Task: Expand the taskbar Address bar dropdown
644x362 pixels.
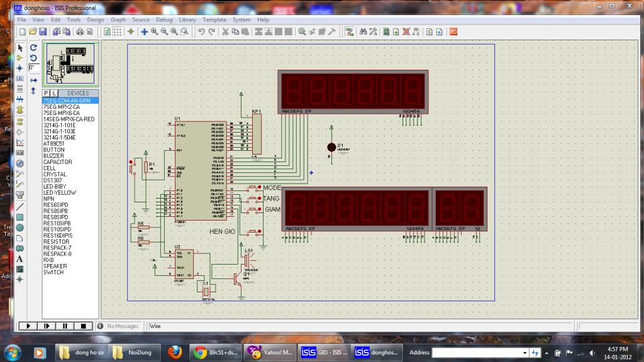Action: [x=525, y=353]
